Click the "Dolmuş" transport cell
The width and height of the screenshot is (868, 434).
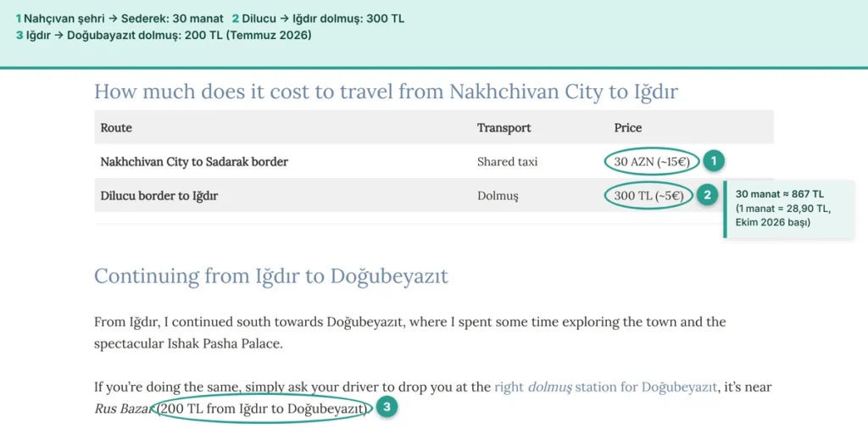(x=498, y=196)
